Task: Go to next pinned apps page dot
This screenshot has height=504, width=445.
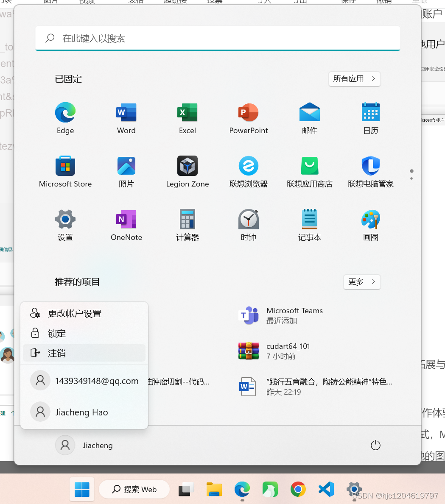Action: [411, 178]
